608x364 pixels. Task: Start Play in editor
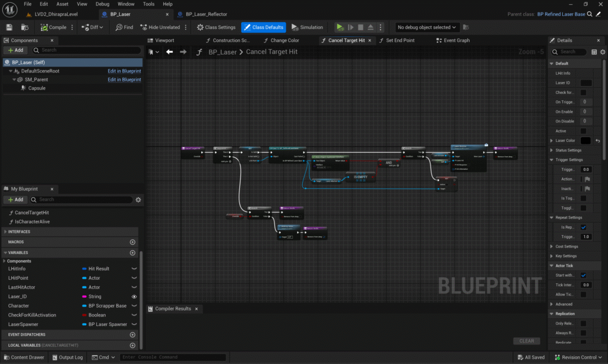pos(340,27)
